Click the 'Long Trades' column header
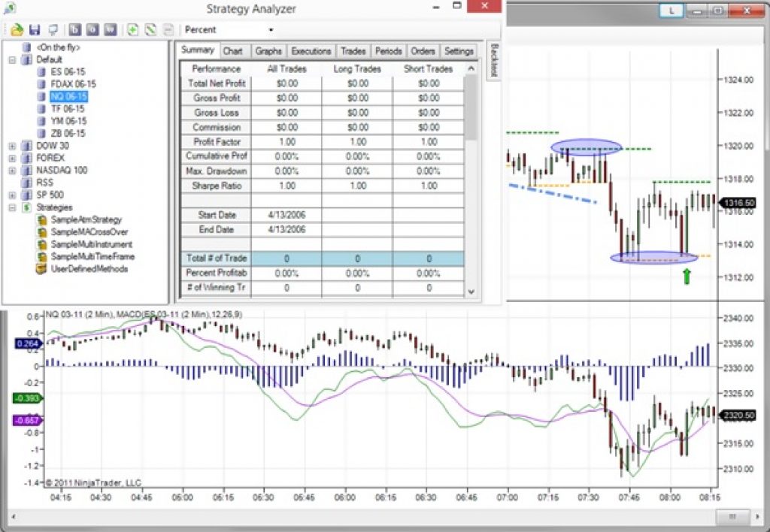Image resolution: width=770 pixels, height=532 pixels. pyautogui.click(x=357, y=69)
